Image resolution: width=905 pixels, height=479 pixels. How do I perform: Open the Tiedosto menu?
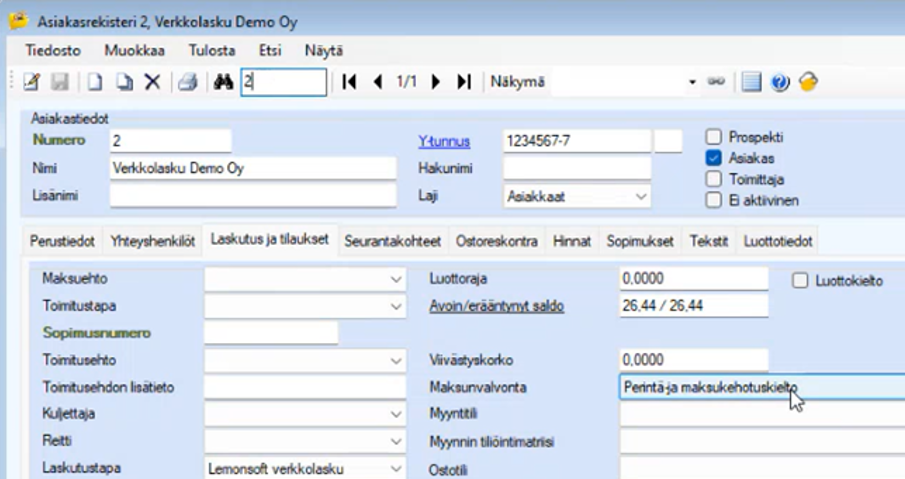point(51,50)
